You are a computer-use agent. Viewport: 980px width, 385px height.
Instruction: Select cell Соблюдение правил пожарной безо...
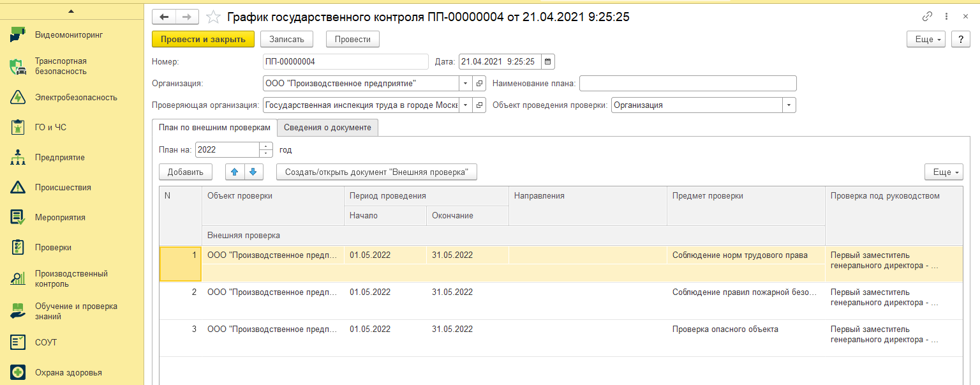745,292
